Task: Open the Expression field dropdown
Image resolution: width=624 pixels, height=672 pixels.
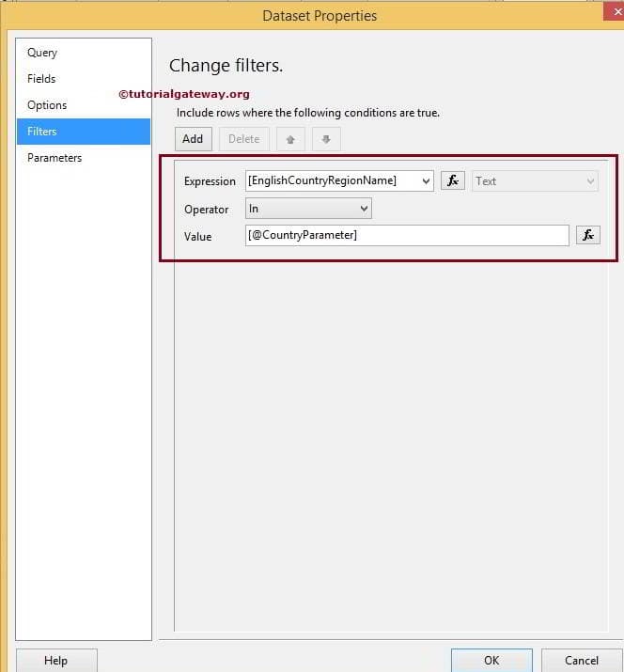Action: (x=426, y=180)
